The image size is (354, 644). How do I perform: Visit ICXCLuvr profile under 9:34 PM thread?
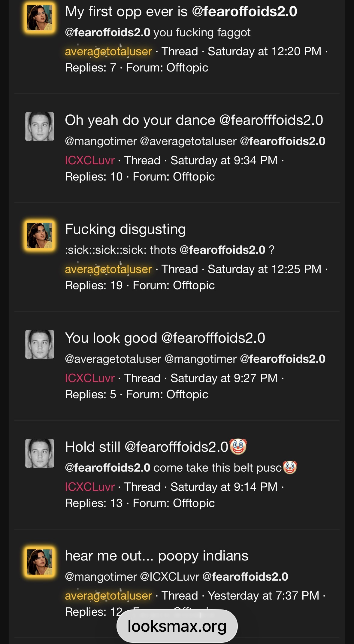click(90, 160)
